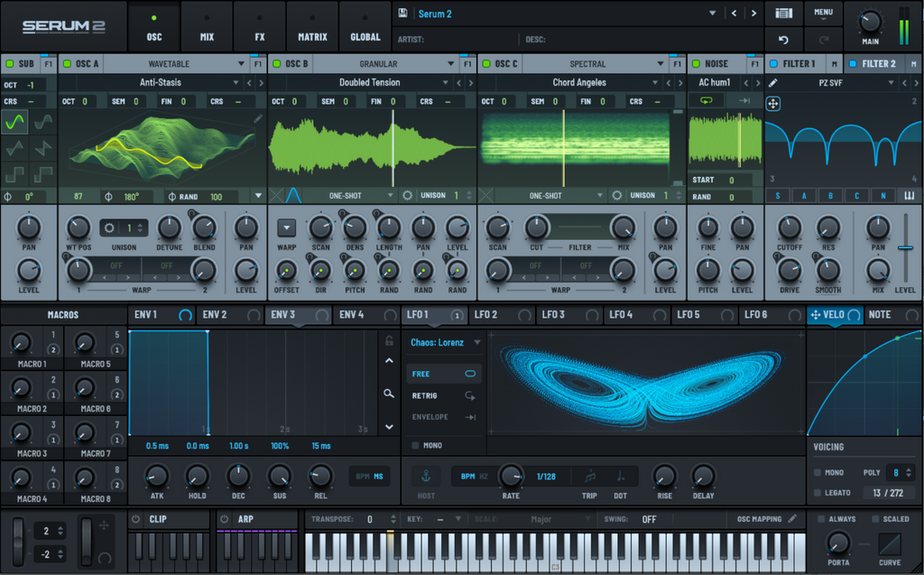
Task: Toggle the NOISE oscillator switch
Action: click(696, 64)
